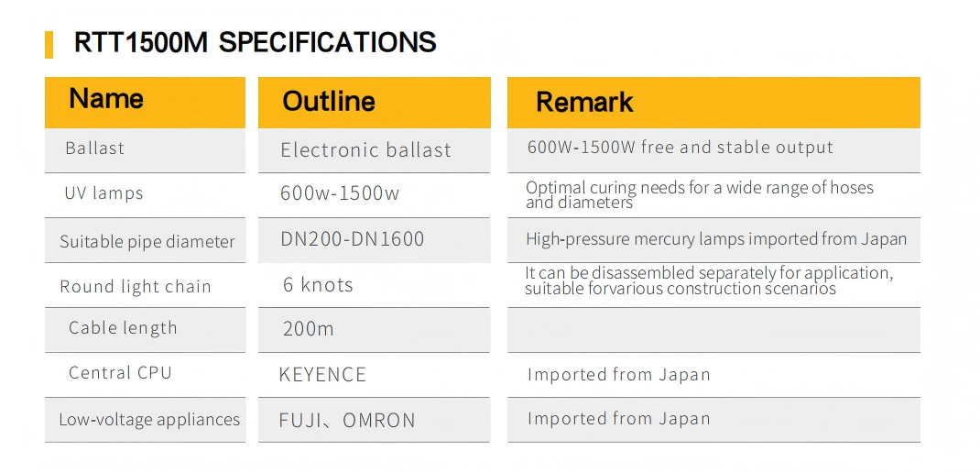Screen dimensions: 980x473
Task: Click the Suitable pipe diameter label
Action: click(x=147, y=242)
